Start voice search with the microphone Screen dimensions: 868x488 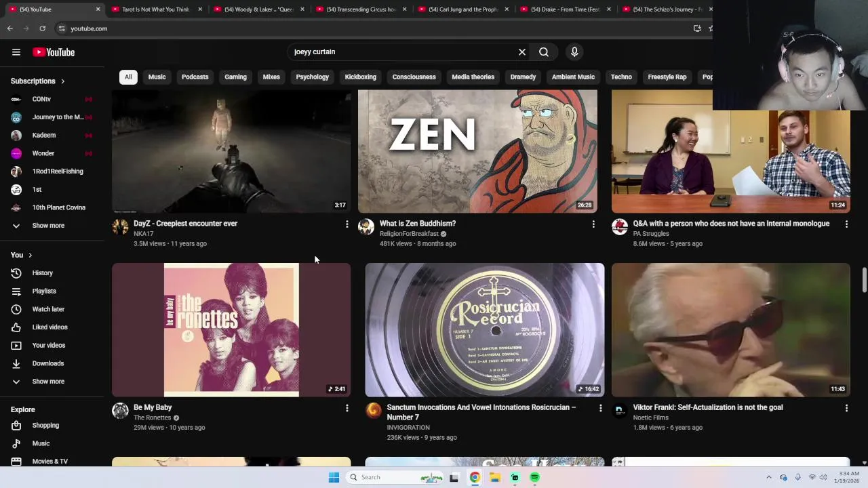(574, 52)
